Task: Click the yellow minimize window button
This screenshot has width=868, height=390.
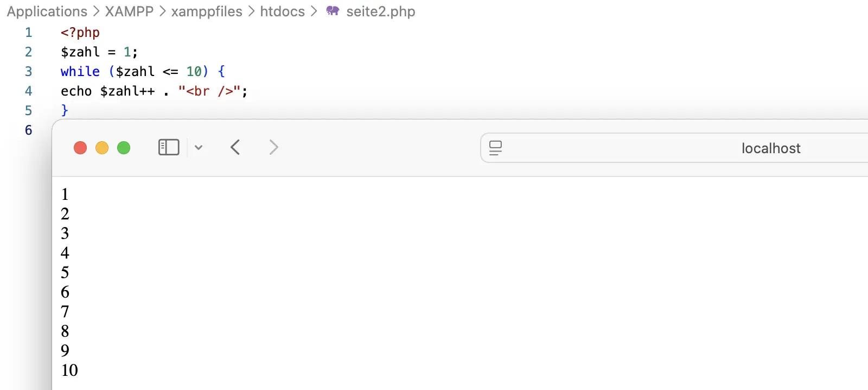Action: coord(102,148)
